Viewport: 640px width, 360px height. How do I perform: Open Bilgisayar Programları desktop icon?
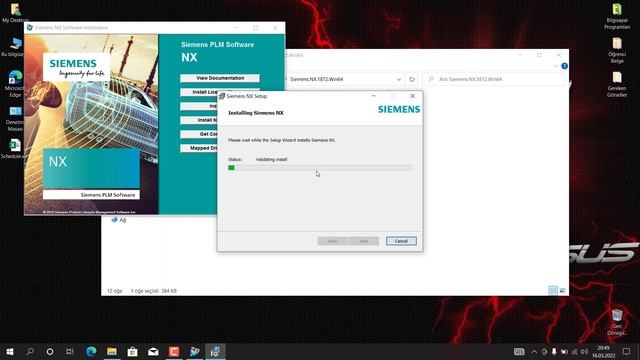tap(617, 16)
